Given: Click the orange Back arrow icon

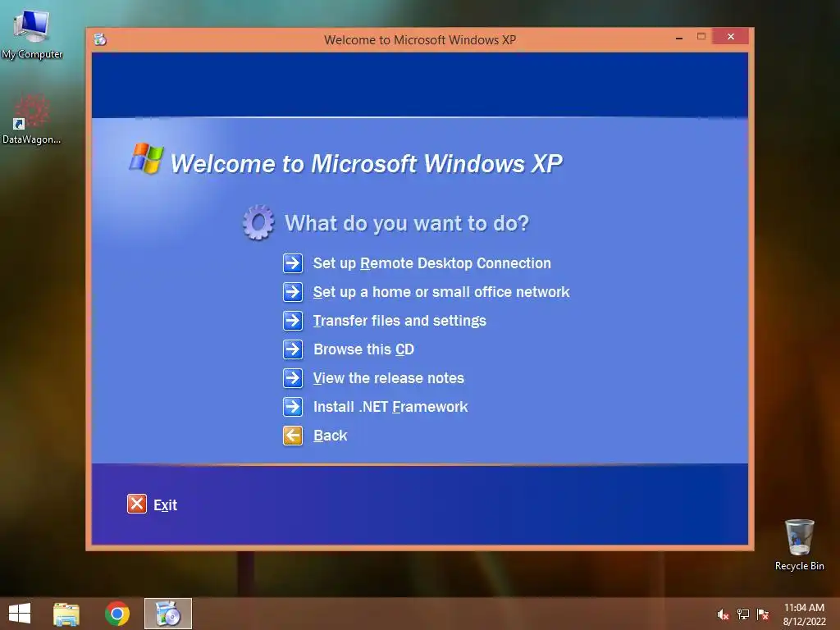Looking at the screenshot, I should 293,436.
